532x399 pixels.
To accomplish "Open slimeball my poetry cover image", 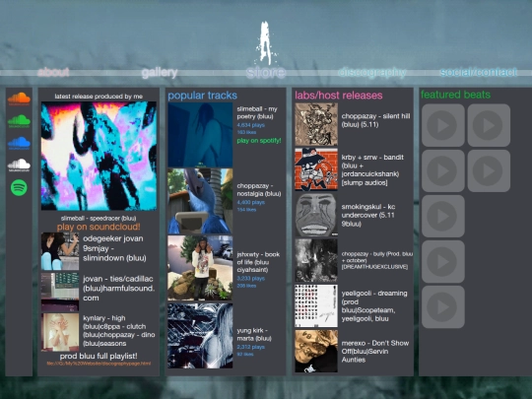I will coord(200,135).
